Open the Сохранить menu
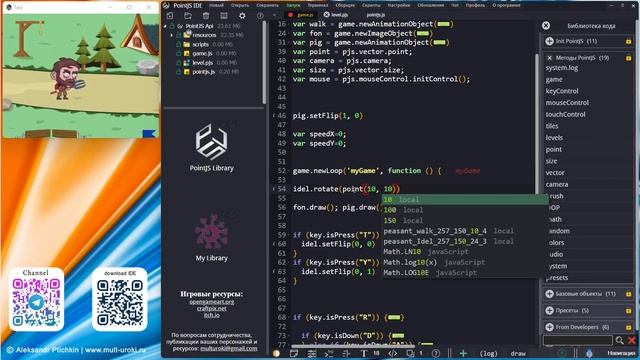640x360 pixels. click(x=267, y=5)
